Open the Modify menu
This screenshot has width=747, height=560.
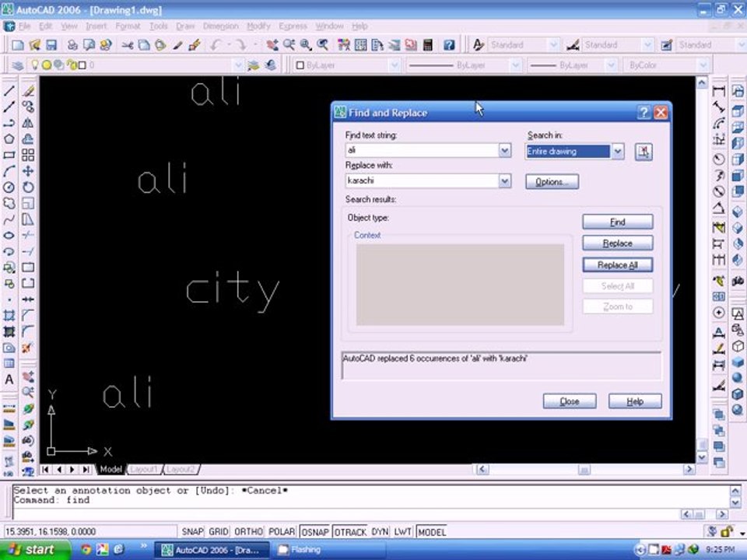[258, 26]
